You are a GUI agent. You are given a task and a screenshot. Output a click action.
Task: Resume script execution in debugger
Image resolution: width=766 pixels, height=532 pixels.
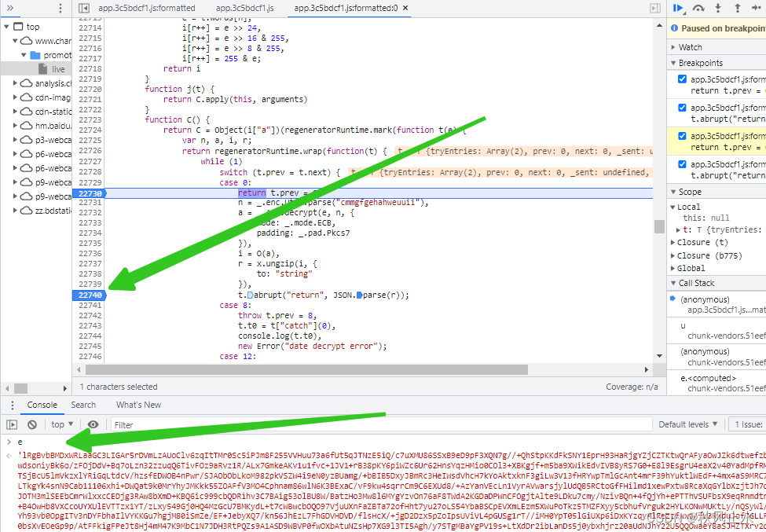click(x=679, y=8)
